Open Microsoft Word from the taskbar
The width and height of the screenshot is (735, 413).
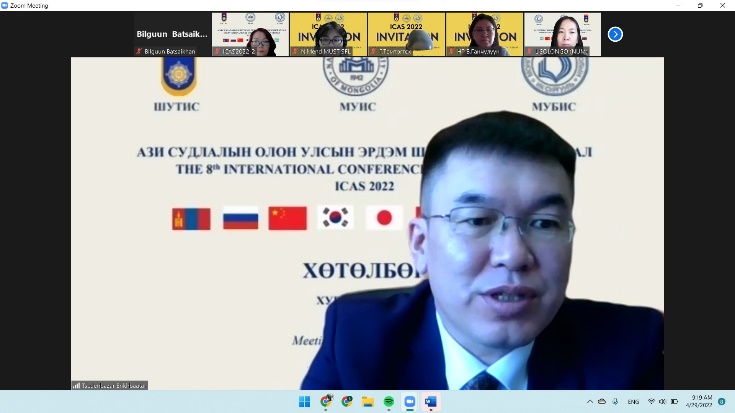[431, 402]
